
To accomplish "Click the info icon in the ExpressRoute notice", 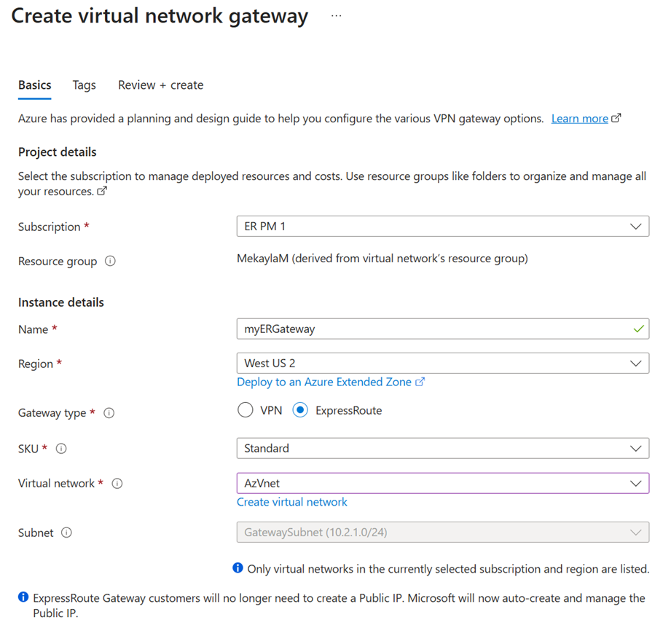I will pos(23,597).
